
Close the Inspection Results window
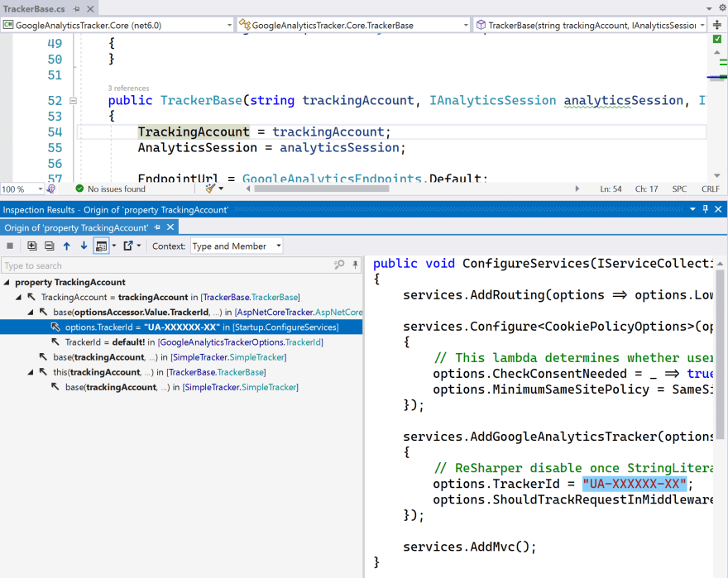[x=718, y=209]
